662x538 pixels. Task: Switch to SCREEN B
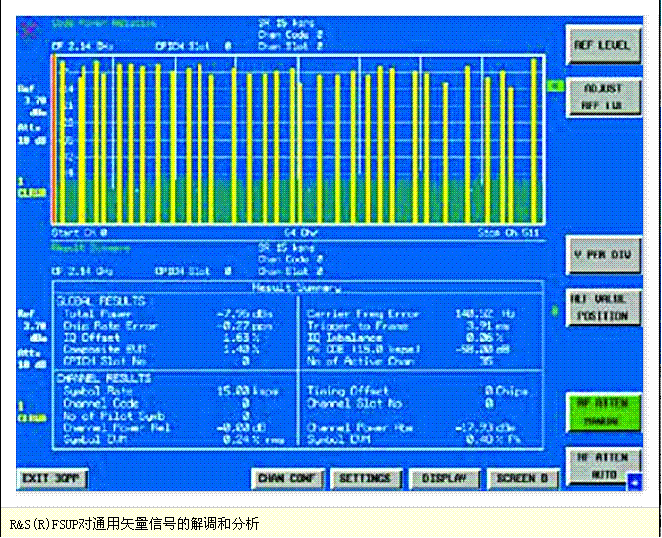pyautogui.click(x=522, y=478)
